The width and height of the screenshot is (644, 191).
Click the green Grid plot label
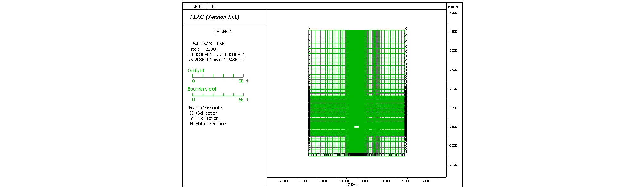click(196, 70)
